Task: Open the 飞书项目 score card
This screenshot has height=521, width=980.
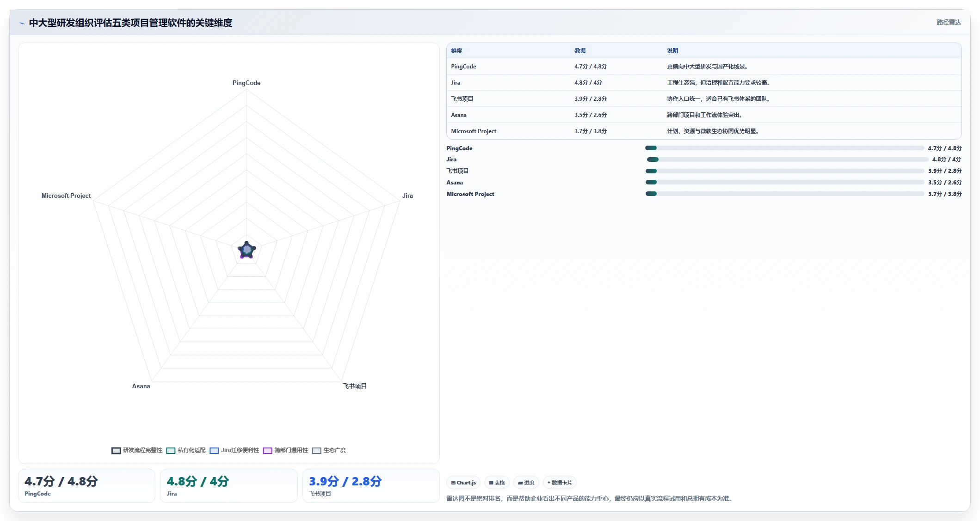Action: coord(370,486)
